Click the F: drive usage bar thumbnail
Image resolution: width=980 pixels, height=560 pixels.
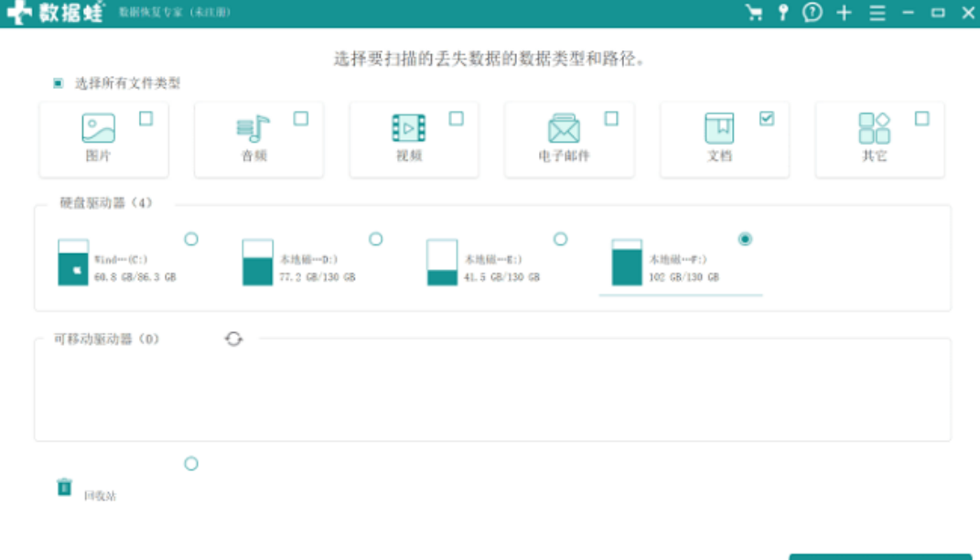click(x=627, y=263)
